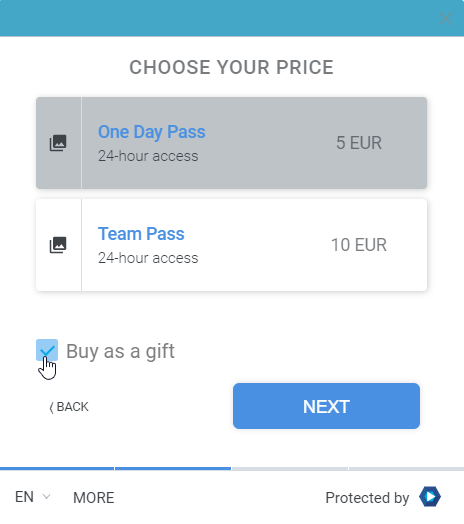Screen dimensions: 464x524
Task: Close the price dialog with X
Action: pos(446,19)
